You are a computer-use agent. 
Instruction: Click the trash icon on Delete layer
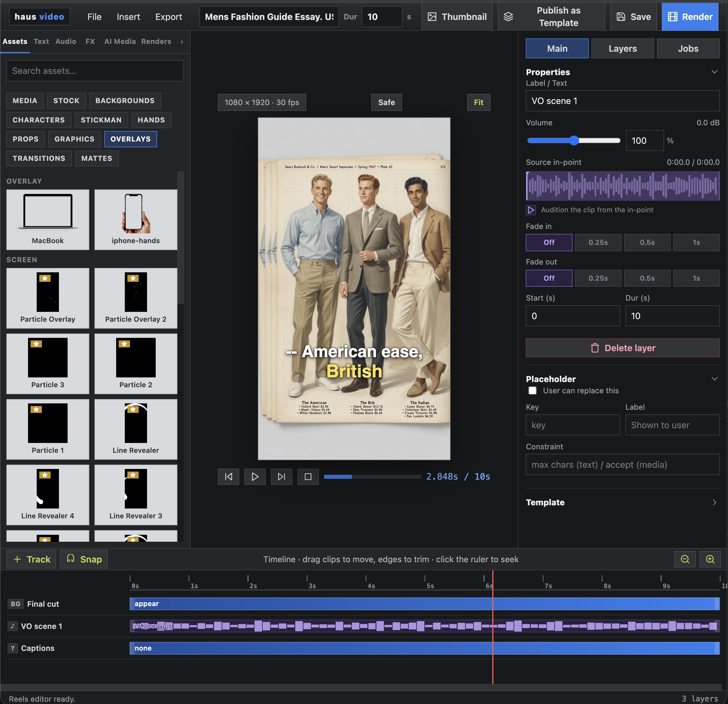tap(595, 348)
